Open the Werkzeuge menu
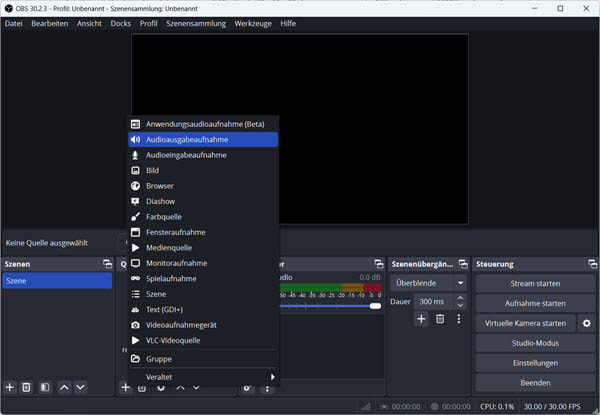The height and width of the screenshot is (415, 600). coord(253,23)
